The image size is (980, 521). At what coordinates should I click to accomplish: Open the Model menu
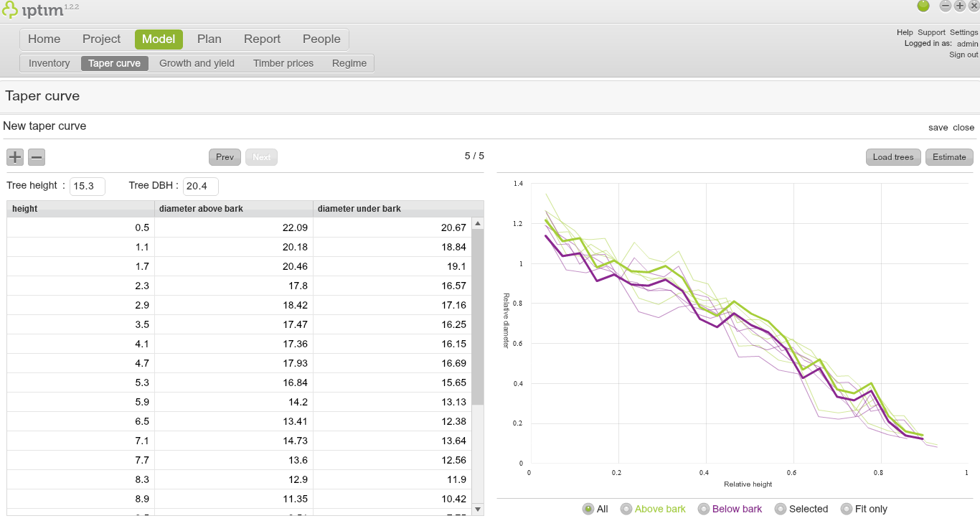tap(159, 39)
